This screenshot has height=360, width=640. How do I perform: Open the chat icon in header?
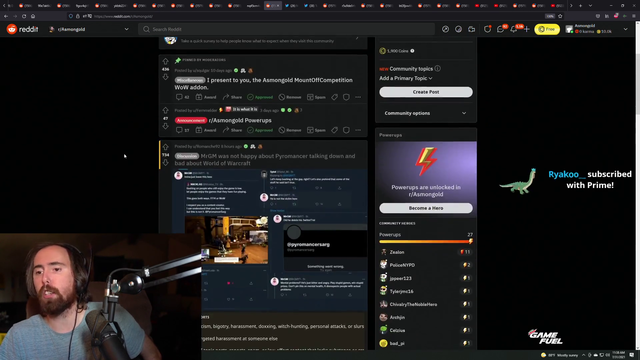coord(500,29)
